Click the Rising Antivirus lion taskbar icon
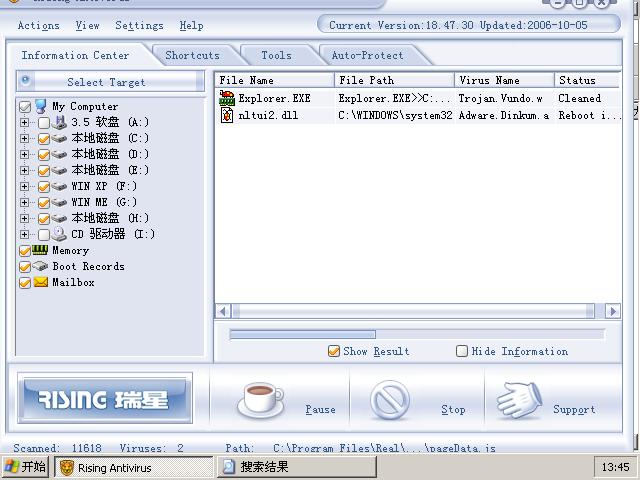The height and width of the screenshot is (480, 640). [x=67, y=468]
